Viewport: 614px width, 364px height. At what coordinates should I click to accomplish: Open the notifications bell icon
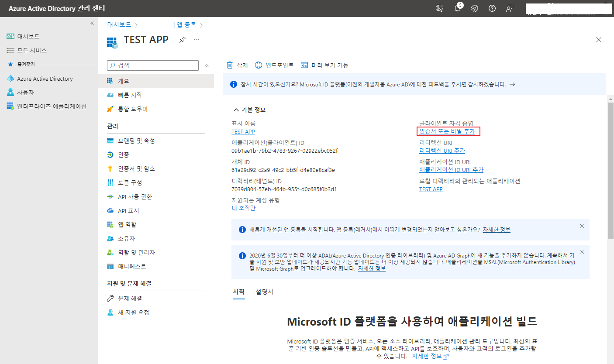click(x=458, y=8)
